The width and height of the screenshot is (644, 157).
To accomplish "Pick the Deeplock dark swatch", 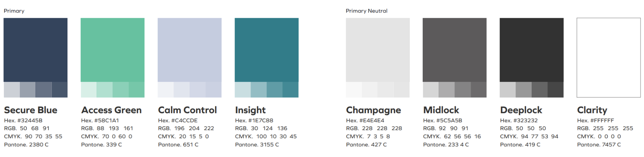I will 532,50.
